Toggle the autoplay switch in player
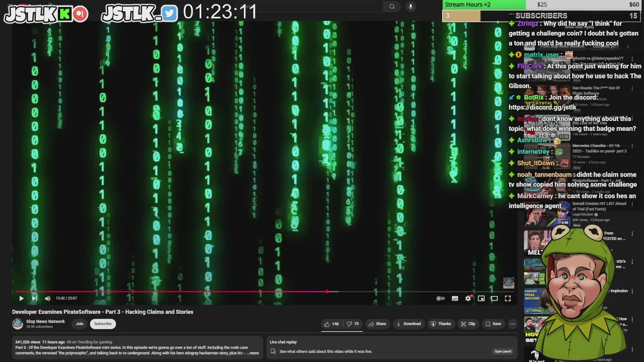644x362 pixels. point(440,298)
